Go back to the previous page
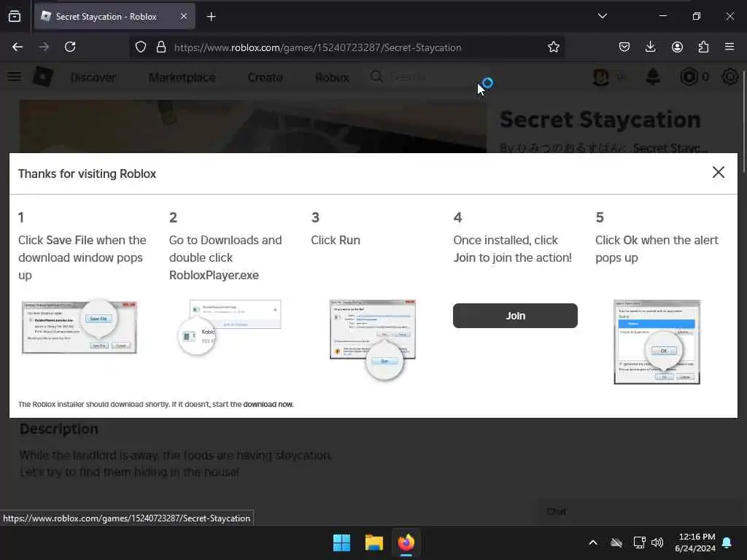The image size is (747, 560). pos(18,47)
